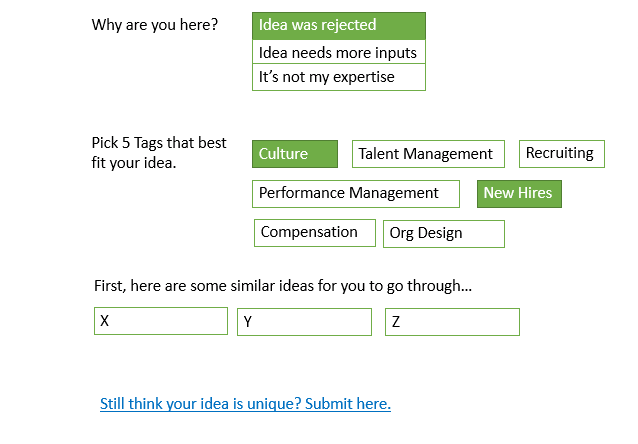Image resolution: width=638 pixels, height=444 pixels.
Task: Click the 'fit your idea.' text line
Action: click(x=134, y=161)
